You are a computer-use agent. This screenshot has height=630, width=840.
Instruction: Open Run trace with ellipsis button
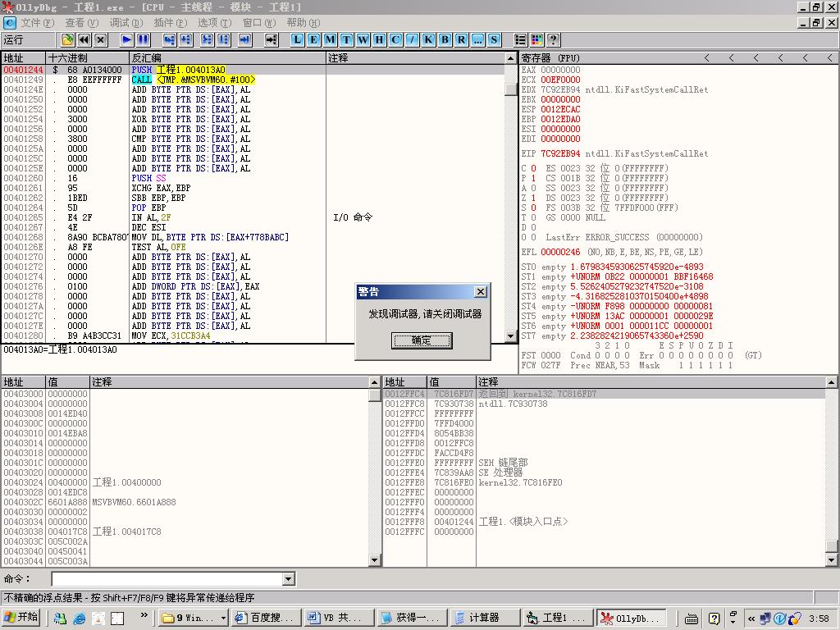pos(478,39)
